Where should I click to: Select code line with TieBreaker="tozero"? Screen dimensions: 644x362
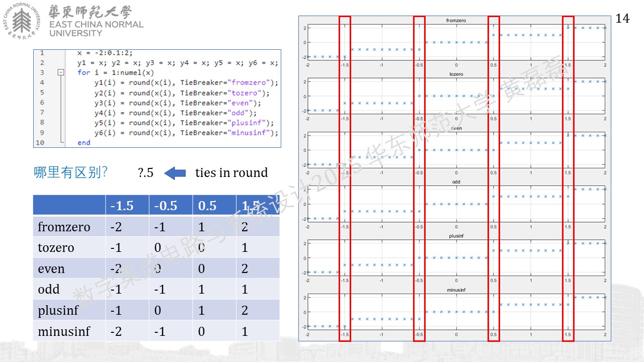[x=182, y=93]
